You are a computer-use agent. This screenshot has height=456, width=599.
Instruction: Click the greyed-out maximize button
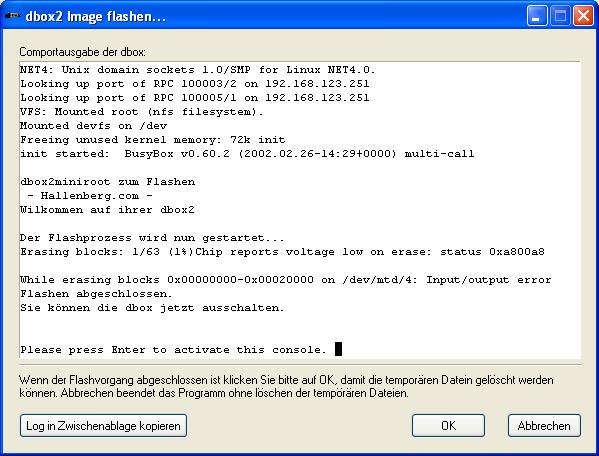(x=560, y=16)
